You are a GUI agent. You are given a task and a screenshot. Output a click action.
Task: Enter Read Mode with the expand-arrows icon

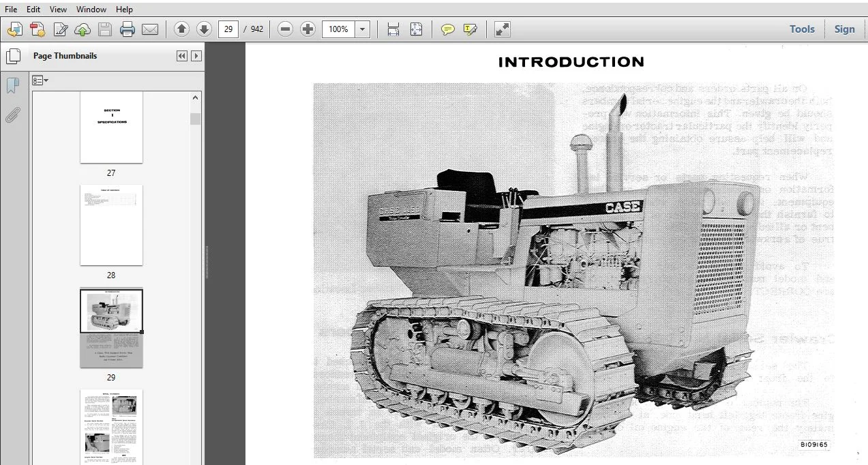click(503, 29)
